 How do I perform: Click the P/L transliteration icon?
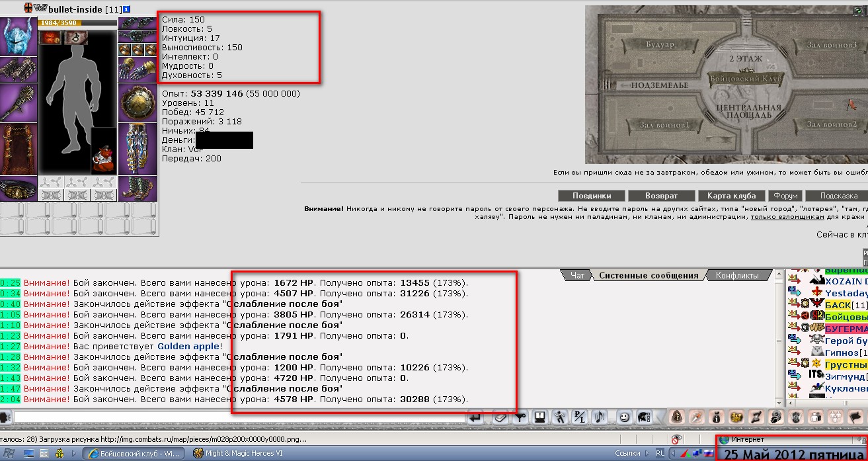click(x=580, y=417)
